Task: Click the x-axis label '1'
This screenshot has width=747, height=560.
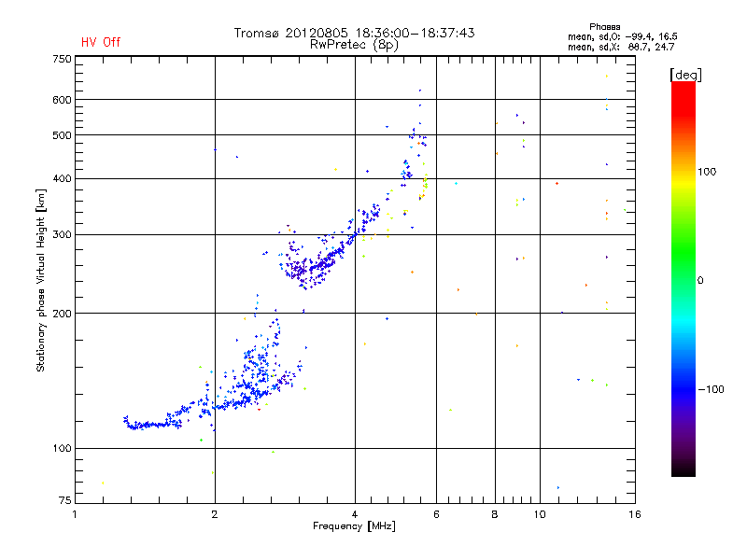Action: tap(75, 514)
